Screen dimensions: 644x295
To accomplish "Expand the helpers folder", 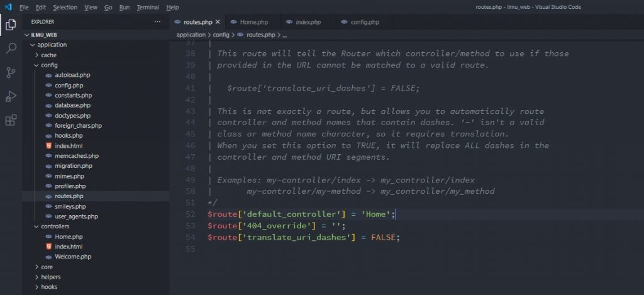I will click(50, 277).
